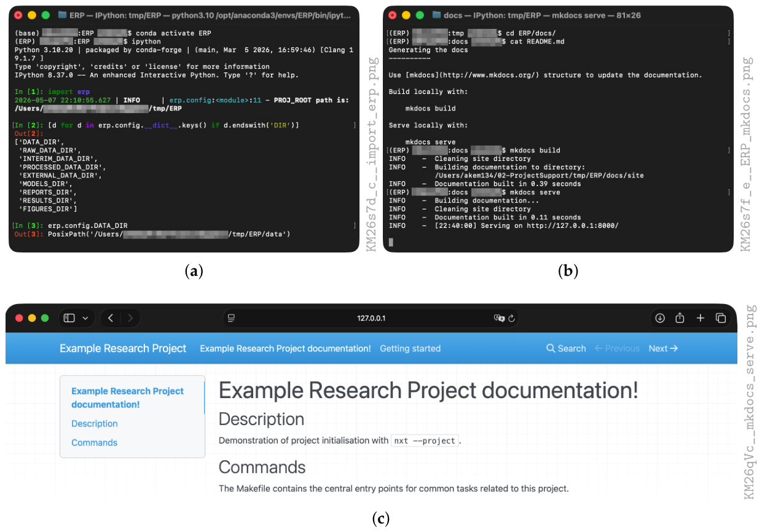Click the terminal cursor block in docs terminal
Viewport: 762px width, 532px height.
coord(391,243)
